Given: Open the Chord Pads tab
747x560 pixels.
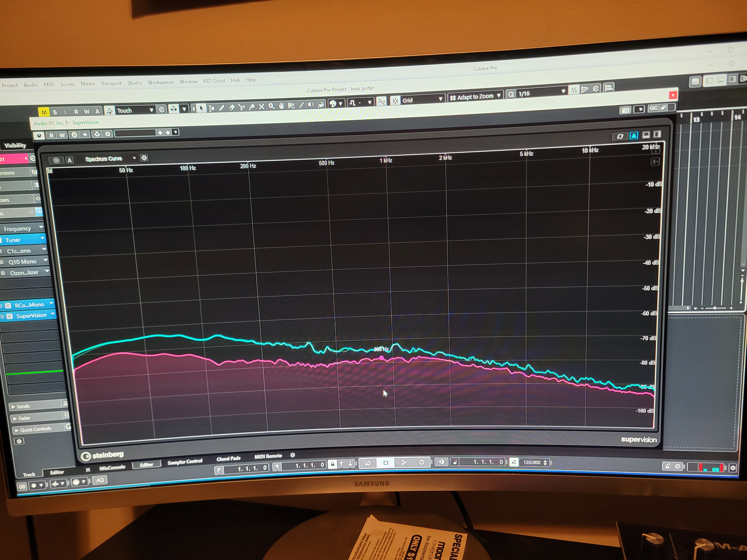Looking at the screenshot, I should point(229,458).
